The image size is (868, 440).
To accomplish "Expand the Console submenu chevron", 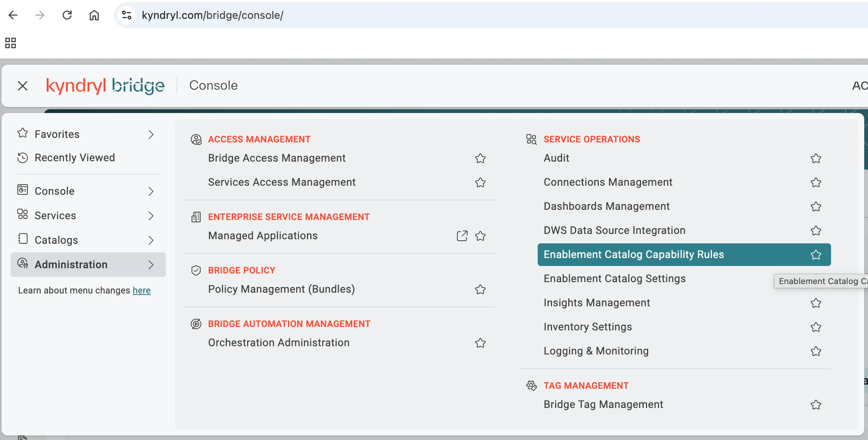I will coord(151,191).
